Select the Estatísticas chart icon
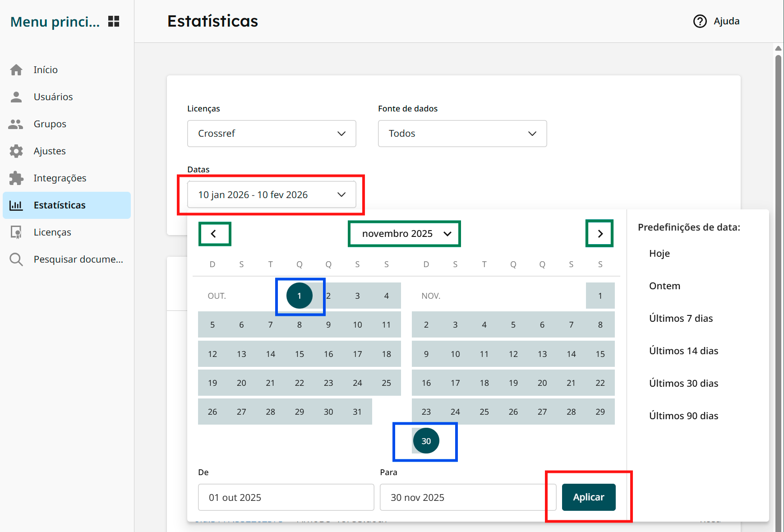784x532 pixels. pos(16,205)
